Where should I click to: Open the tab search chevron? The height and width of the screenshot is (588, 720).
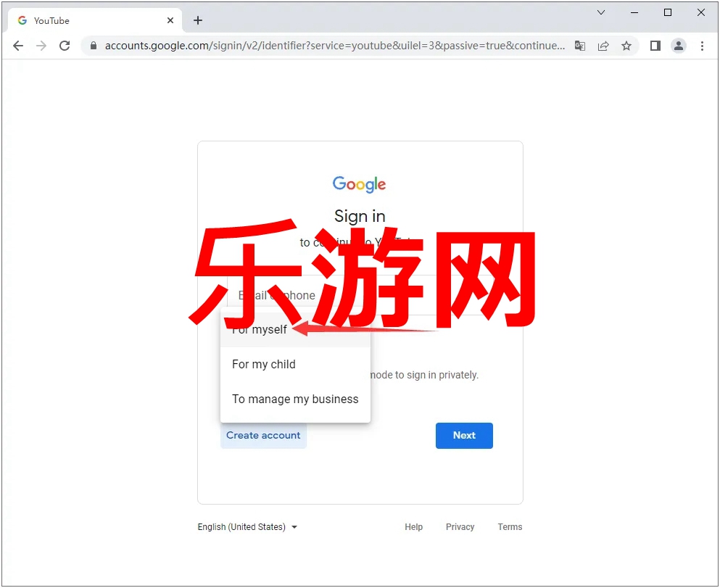[601, 12]
